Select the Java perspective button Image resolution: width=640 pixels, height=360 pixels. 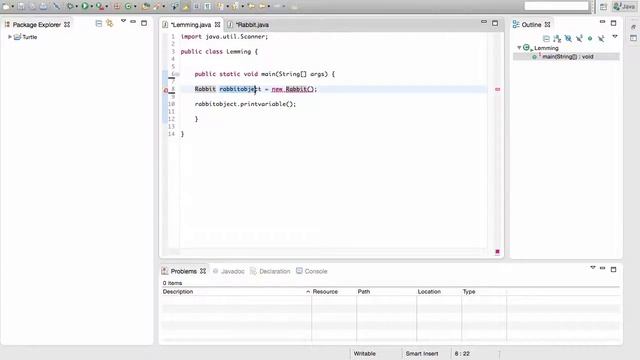pyautogui.click(x=624, y=6)
